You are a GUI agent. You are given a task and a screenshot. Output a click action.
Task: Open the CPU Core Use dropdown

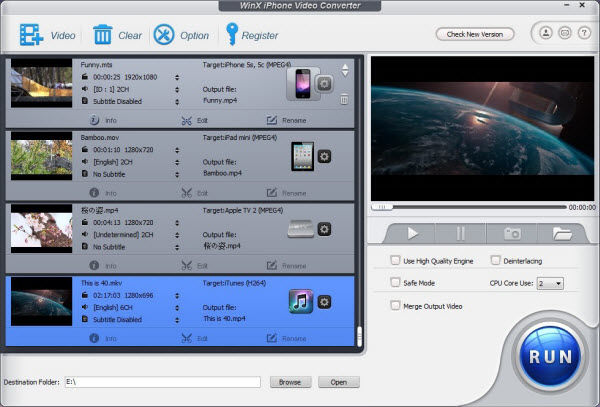click(550, 283)
